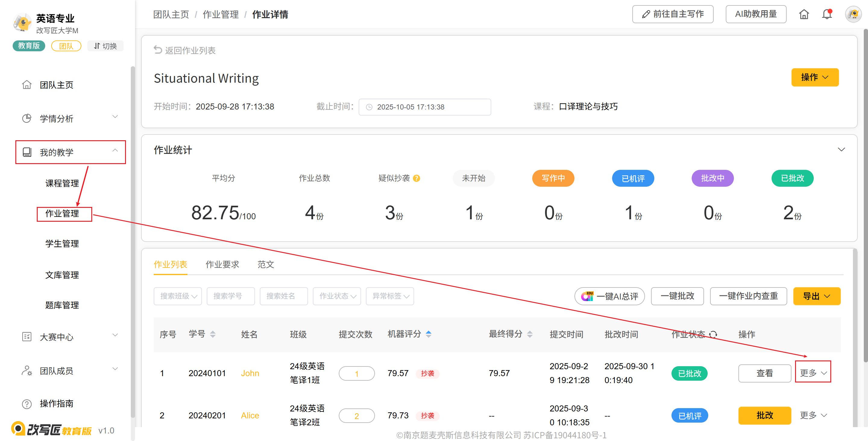Open student John's name link
The height and width of the screenshot is (441, 868).
click(250, 373)
